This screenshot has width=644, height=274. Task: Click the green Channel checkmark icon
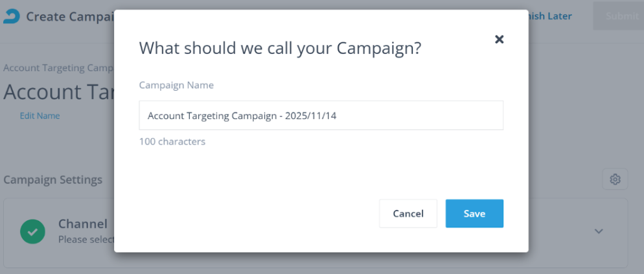(x=32, y=231)
